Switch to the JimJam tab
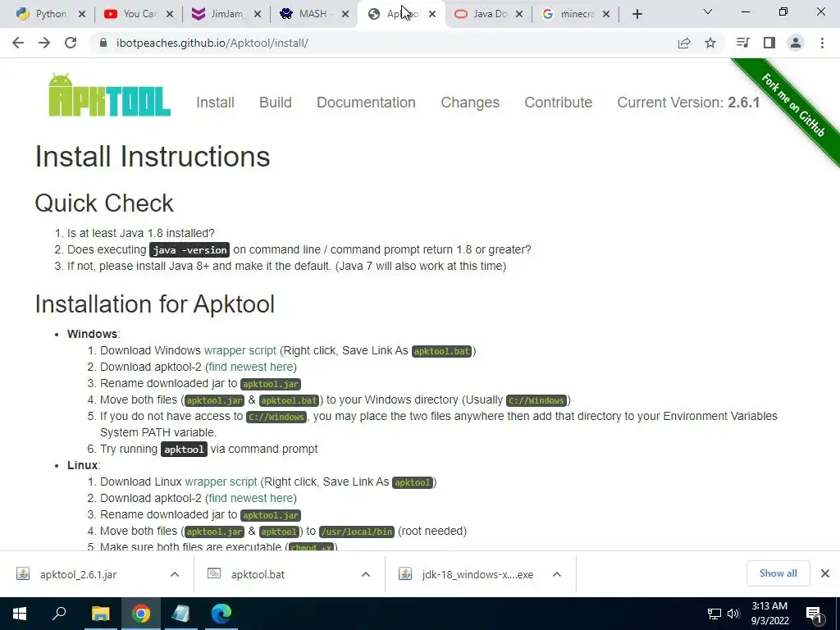 [x=220, y=14]
